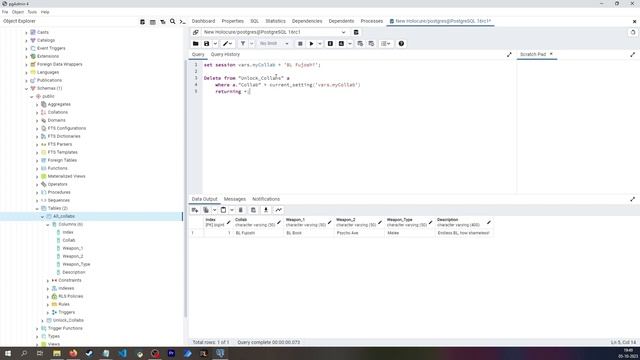
Task: Switch to the Notifications tab
Action: [x=266, y=199]
